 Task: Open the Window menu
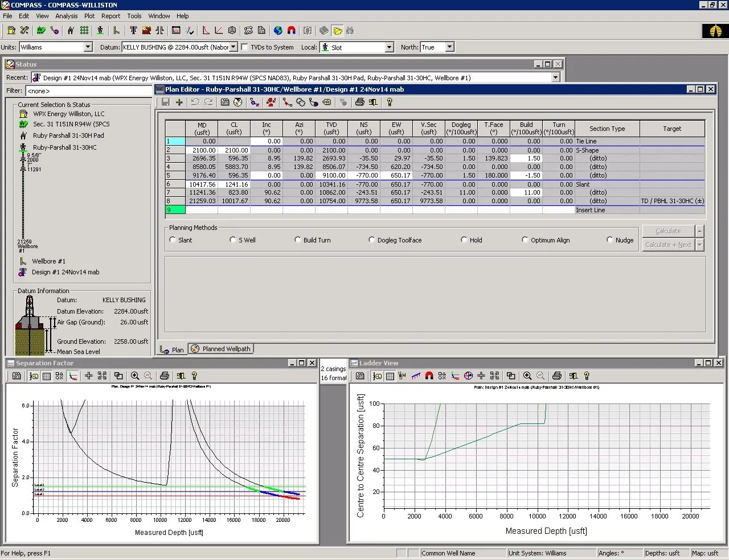159,16
